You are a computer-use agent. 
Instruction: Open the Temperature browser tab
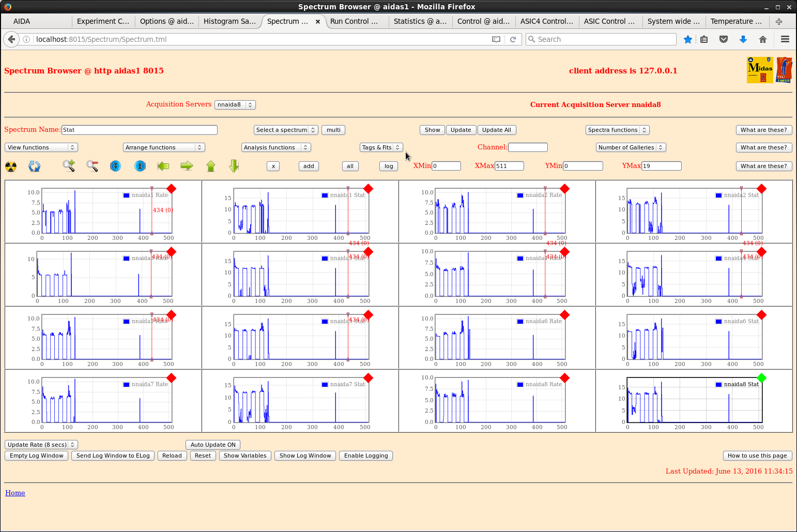click(735, 21)
